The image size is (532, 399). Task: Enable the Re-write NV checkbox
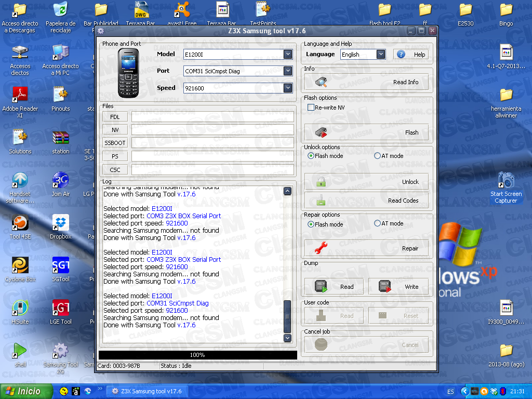pyautogui.click(x=311, y=108)
